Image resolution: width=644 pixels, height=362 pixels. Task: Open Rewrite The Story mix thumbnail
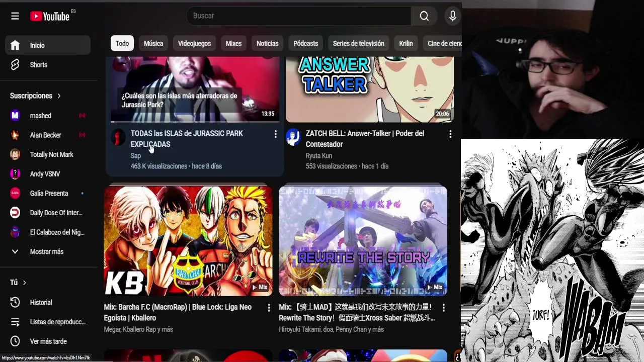coord(363,241)
